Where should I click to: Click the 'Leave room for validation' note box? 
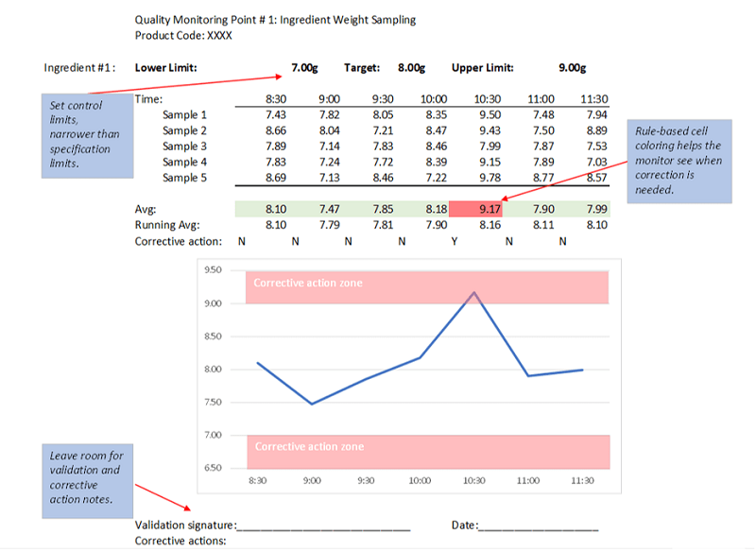click(87, 481)
